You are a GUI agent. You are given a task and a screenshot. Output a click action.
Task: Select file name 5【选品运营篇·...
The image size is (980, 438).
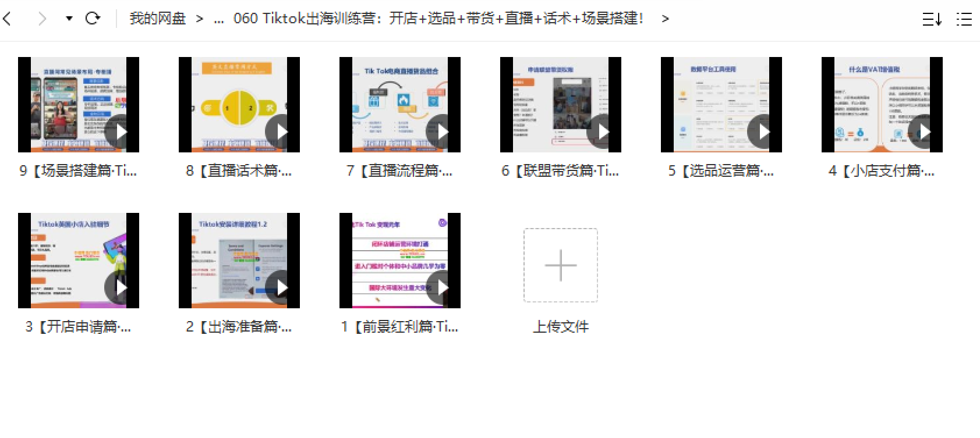721,170
